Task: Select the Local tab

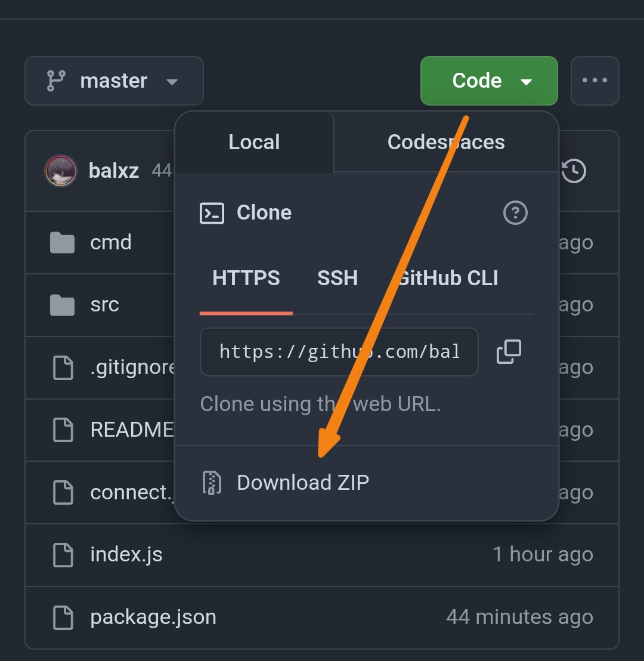Action: (254, 142)
